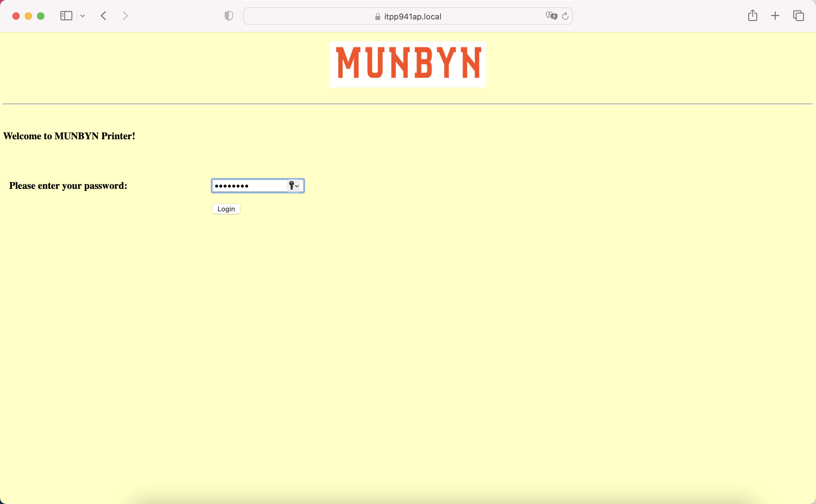This screenshot has width=816, height=504.
Task: Show the tab overview
Action: [798, 16]
